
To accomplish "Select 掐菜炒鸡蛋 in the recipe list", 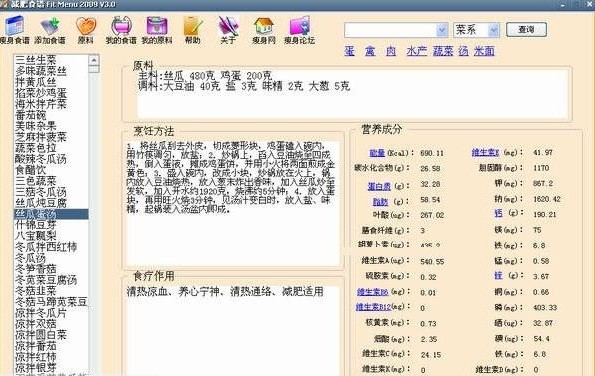I will click(51, 93).
